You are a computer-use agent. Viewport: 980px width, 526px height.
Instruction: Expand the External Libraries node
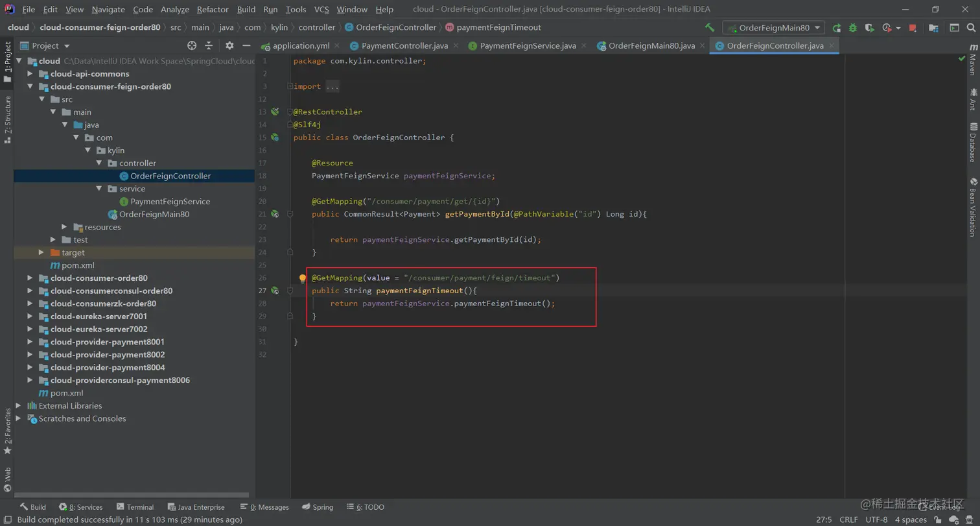coord(18,405)
